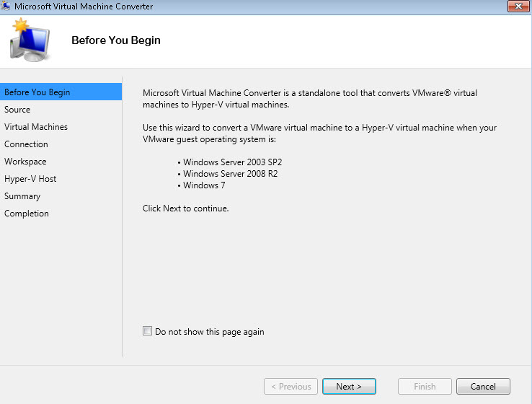Screen dimensions: 532x404
Task: Click the Windows 7 bullet text
Action: [204, 185]
